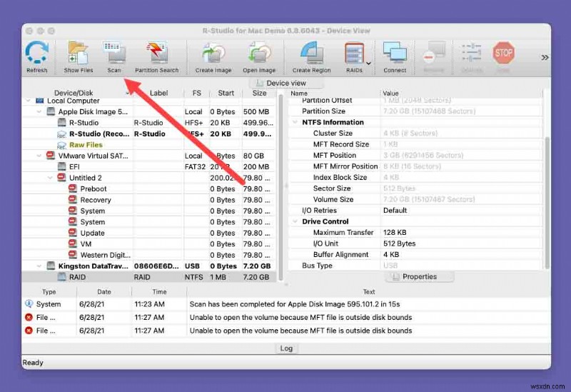Open the Log tab
Screen dimensions: 571x392
point(286,348)
